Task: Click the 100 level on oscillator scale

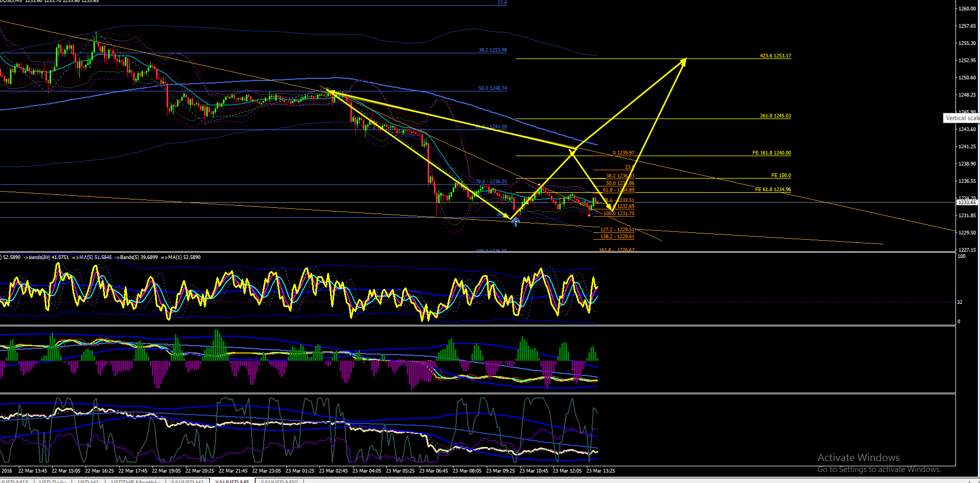Action: click(961, 256)
